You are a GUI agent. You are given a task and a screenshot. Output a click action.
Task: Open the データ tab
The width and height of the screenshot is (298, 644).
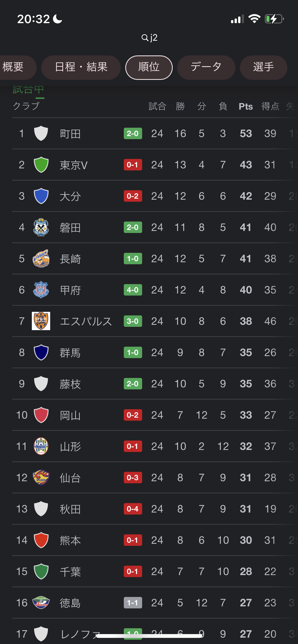click(x=206, y=67)
